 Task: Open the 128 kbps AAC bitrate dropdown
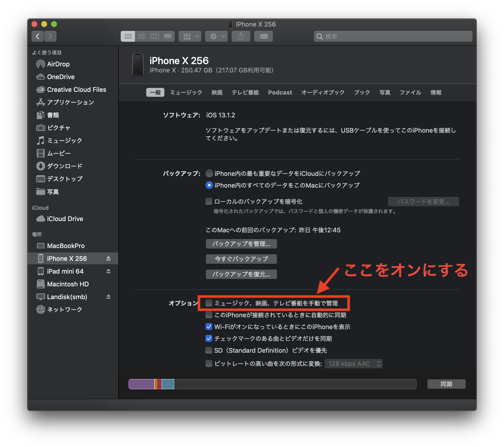coord(353,363)
